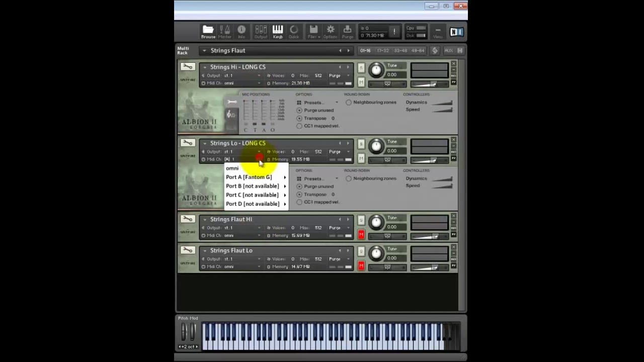Click the Strings Flaut Hi volume slider
This screenshot has height=362, width=644.
pyautogui.click(x=429, y=236)
